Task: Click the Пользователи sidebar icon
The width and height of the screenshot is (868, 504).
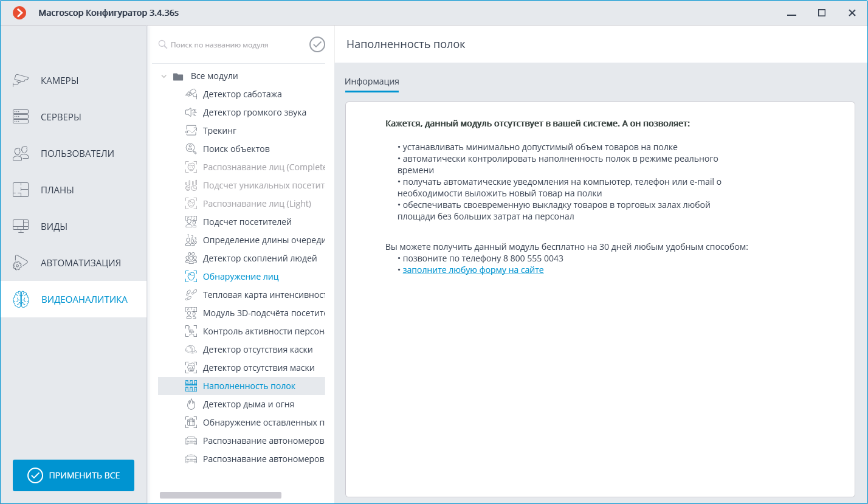Action: (x=21, y=153)
